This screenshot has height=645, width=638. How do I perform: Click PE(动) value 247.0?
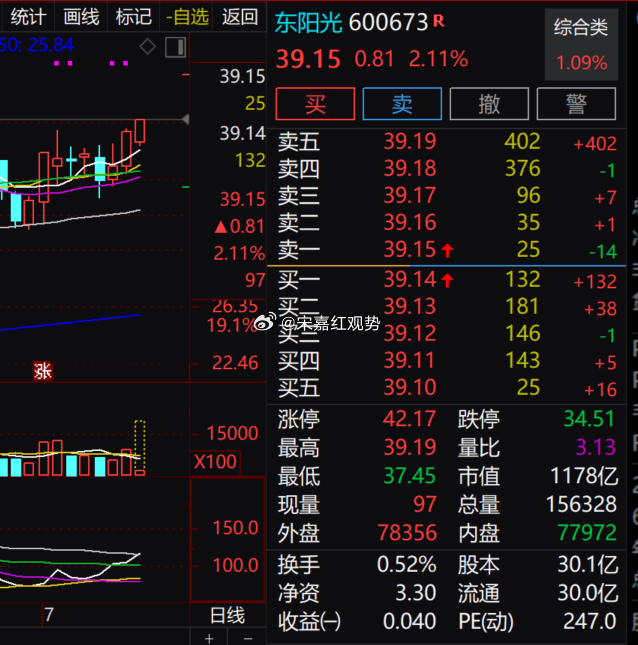point(589,621)
